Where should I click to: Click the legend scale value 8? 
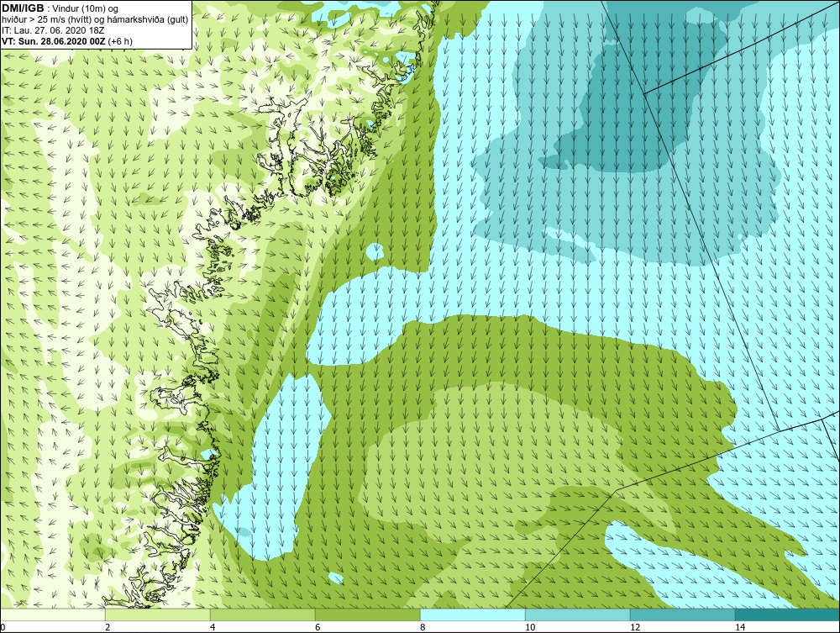click(423, 627)
